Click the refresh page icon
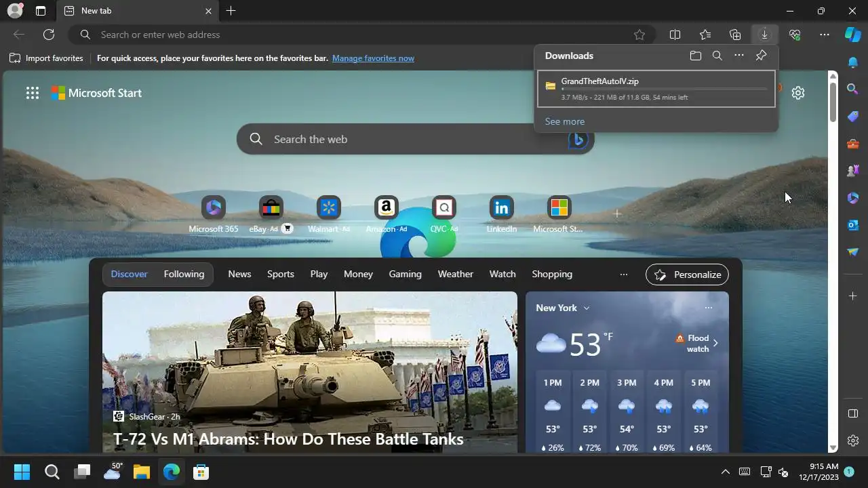 click(49, 35)
